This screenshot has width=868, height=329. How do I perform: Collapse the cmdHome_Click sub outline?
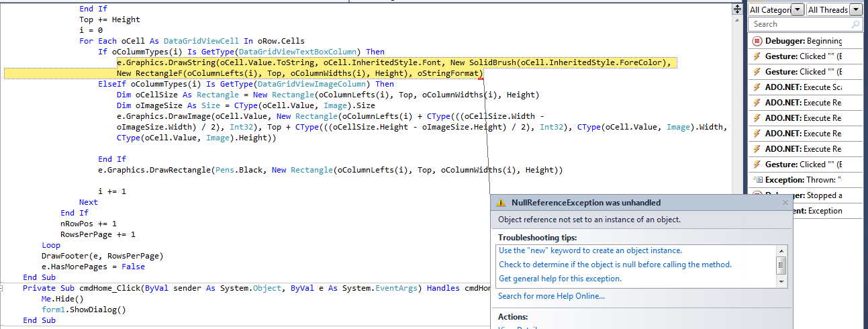(x=5, y=288)
